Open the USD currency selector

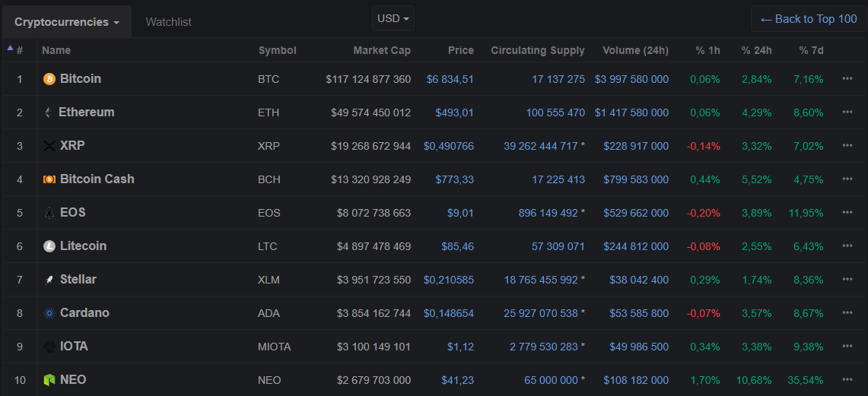[x=393, y=18]
